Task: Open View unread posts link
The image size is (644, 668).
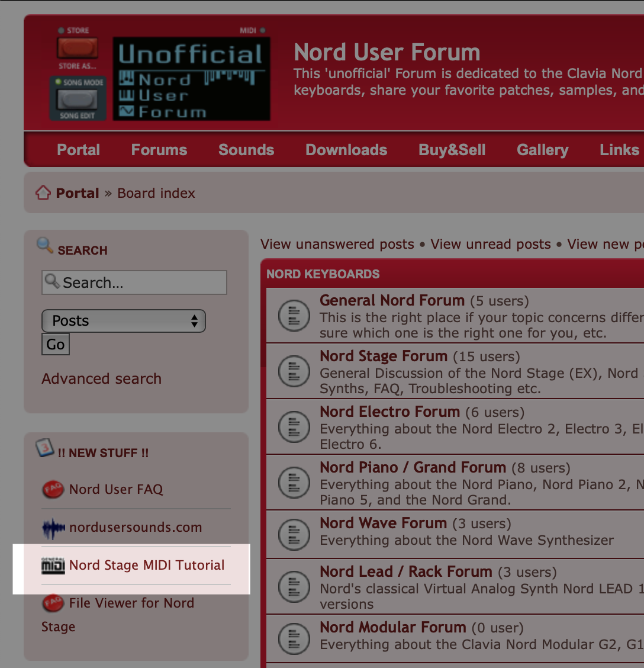Action: pos(491,244)
